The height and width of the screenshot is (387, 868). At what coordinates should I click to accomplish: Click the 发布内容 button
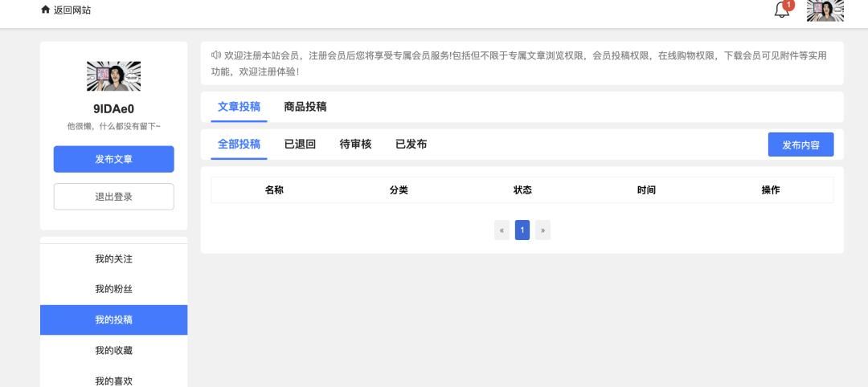pyautogui.click(x=800, y=145)
